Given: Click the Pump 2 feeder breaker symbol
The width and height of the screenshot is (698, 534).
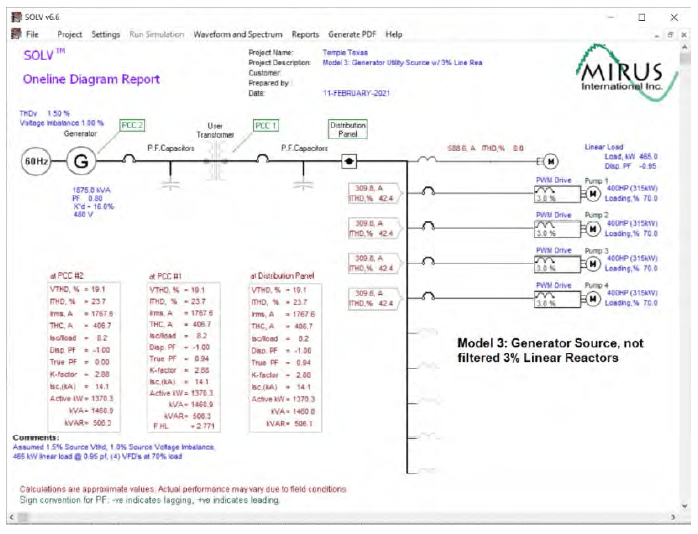Looking at the screenshot, I should click(x=430, y=228).
